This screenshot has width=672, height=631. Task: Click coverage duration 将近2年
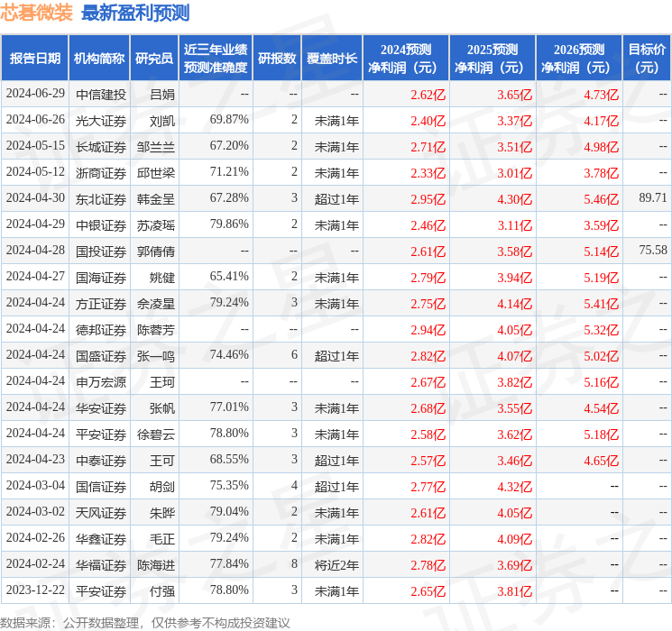[x=336, y=565]
